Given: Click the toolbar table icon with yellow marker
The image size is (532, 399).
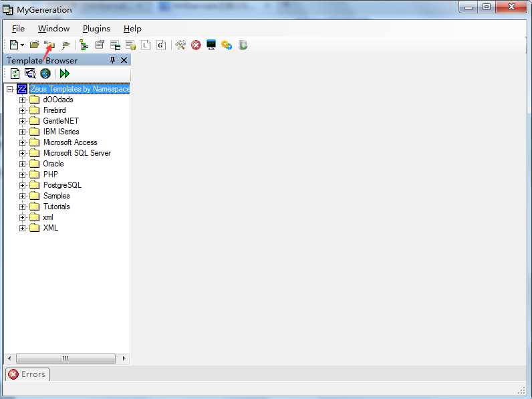Looking at the screenshot, I should pyautogui.click(x=130, y=45).
